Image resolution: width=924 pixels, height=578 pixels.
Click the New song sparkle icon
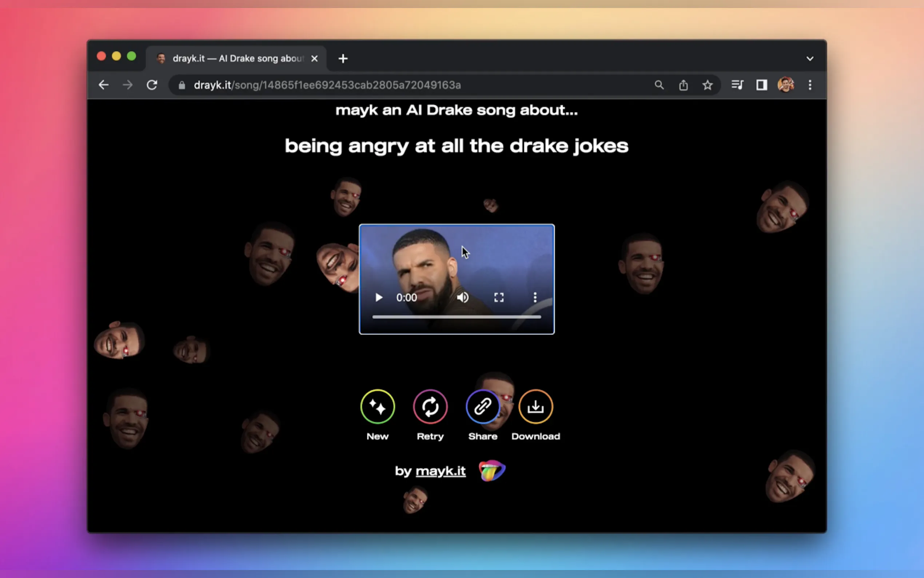click(x=377, y=406)
